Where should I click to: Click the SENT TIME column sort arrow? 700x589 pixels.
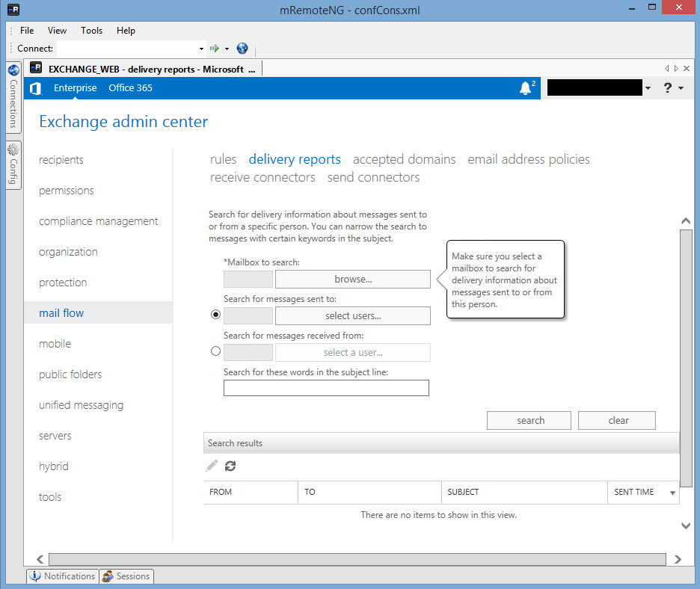pyautogui.click(x=672, y=493)
